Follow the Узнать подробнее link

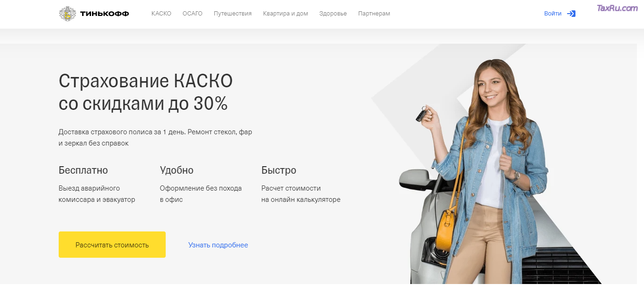[x=218, y=245]
